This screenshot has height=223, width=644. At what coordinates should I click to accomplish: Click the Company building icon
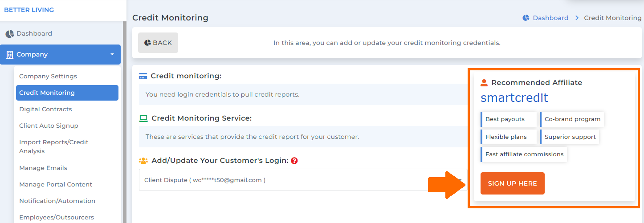pyautogui.click(x=9, y=55)
